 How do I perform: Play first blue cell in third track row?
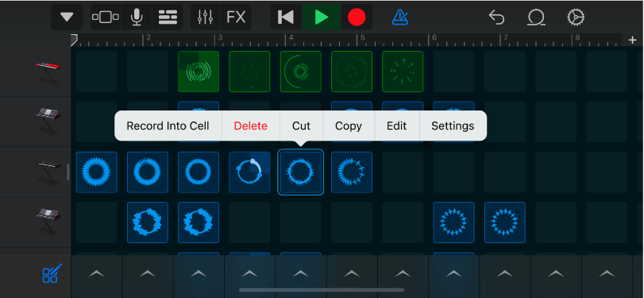click(97, 172)
